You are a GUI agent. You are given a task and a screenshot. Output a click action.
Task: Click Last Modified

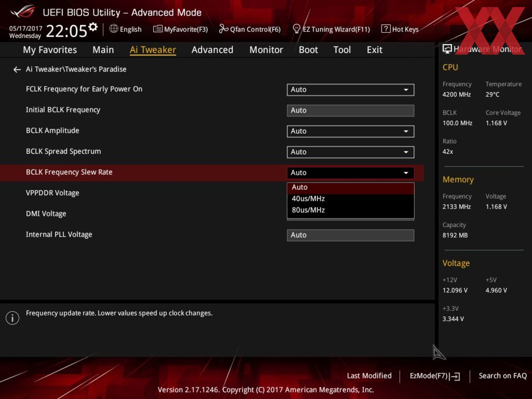pyautogui.click(x=369, y=376)
